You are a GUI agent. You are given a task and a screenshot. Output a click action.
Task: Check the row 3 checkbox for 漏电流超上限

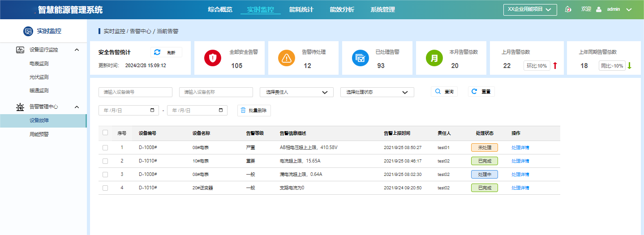point(105,175)
